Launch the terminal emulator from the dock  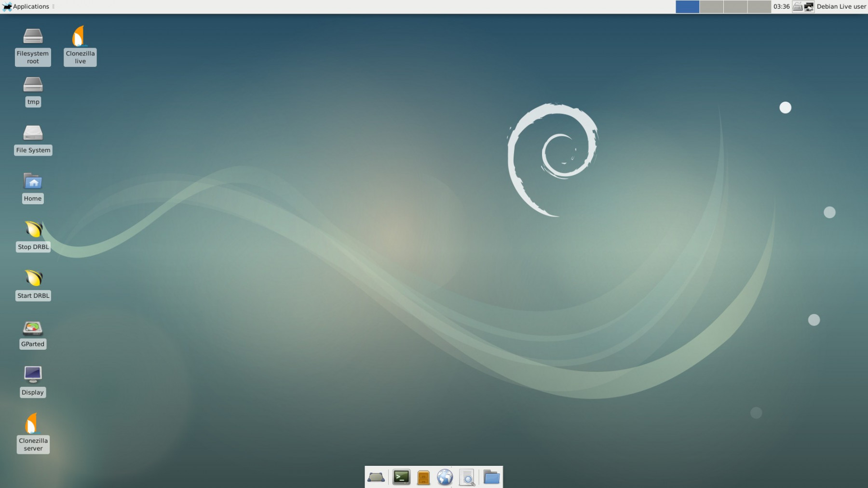401,477
